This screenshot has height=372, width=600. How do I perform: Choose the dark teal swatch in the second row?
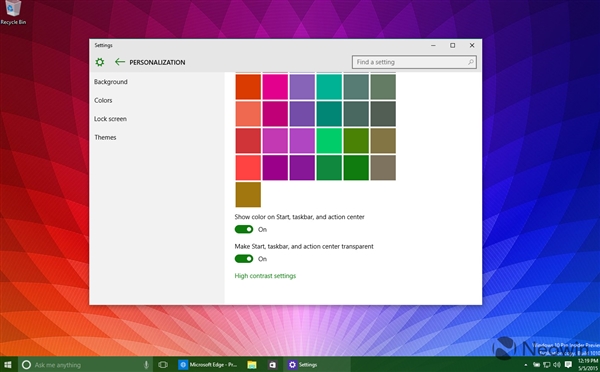tap(329, 114)
